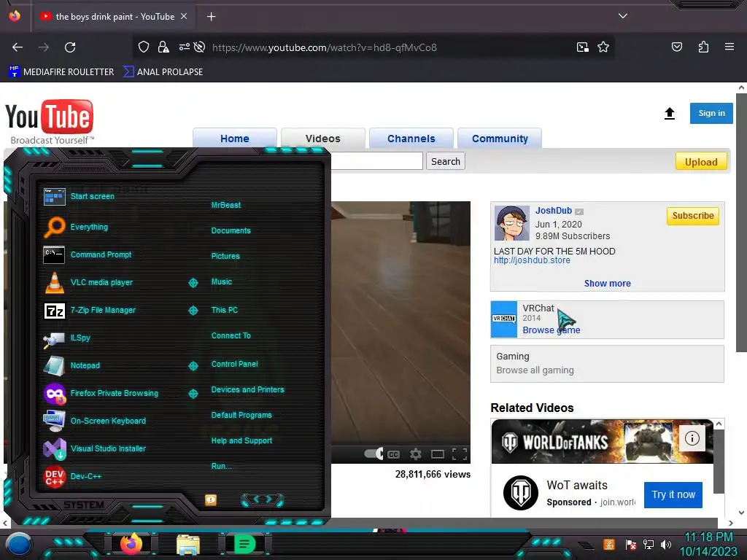
Task: Open video settings gear
Action: pos(415,454)
